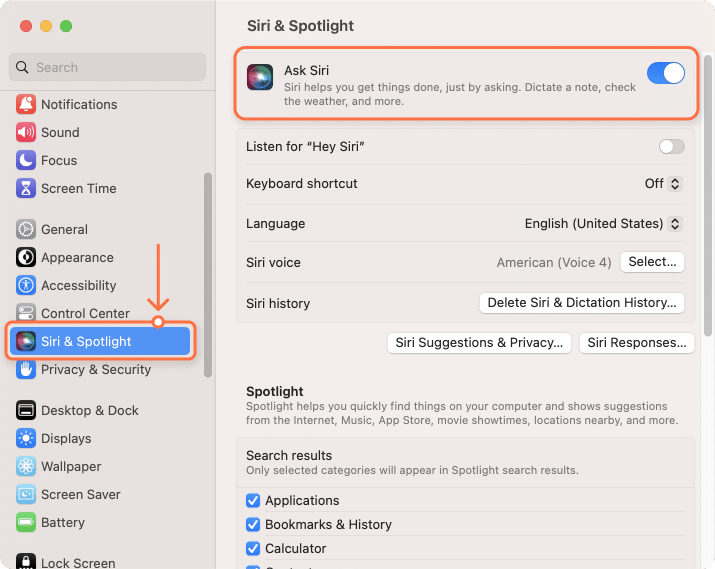Click the Battery icon in sidebar
Screen dimensions: 715x569
pyautogui.click(x=26, y=522)
